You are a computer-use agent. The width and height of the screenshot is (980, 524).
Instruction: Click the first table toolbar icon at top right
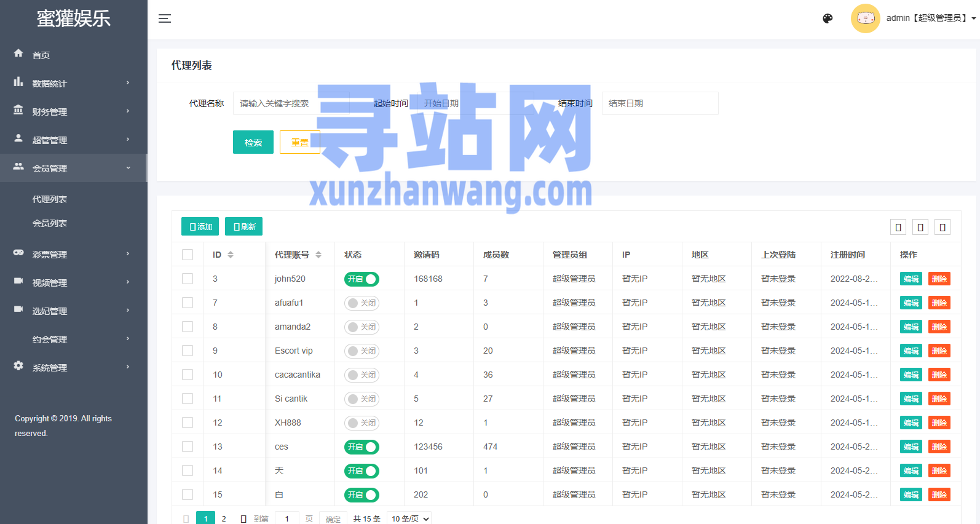pos(898,228)
